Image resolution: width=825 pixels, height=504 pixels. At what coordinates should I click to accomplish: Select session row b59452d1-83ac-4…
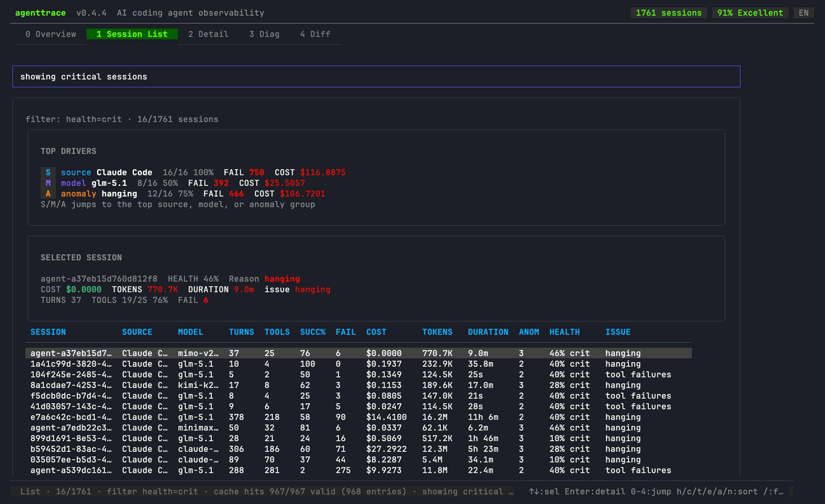(358, 449)
